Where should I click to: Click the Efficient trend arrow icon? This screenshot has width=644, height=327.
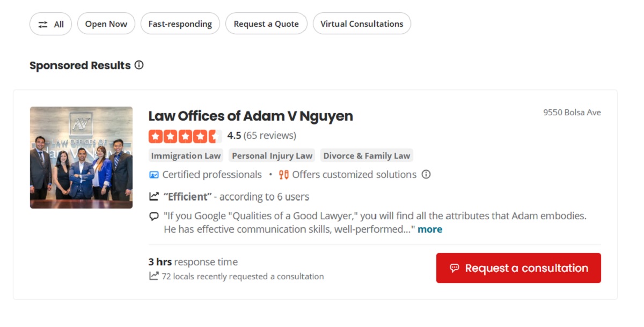154,197
